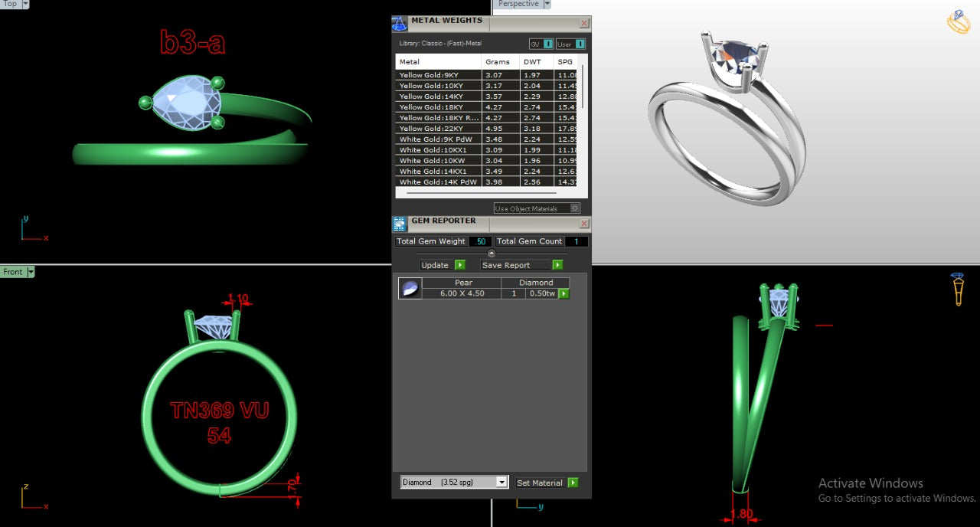Click the Metal Weights vertical scrollbar
Viewport: 980px width, 527px height.
coord(583,87)
